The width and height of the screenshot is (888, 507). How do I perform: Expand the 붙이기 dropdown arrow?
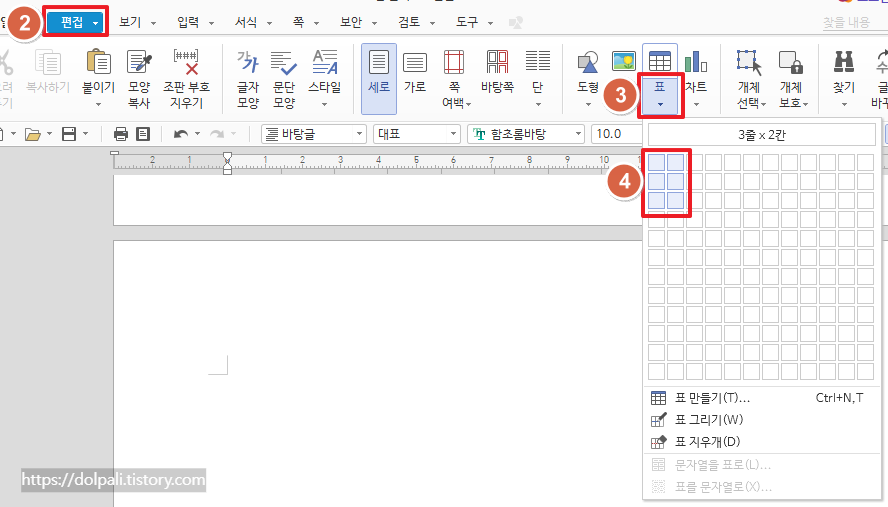click(99, 104)
